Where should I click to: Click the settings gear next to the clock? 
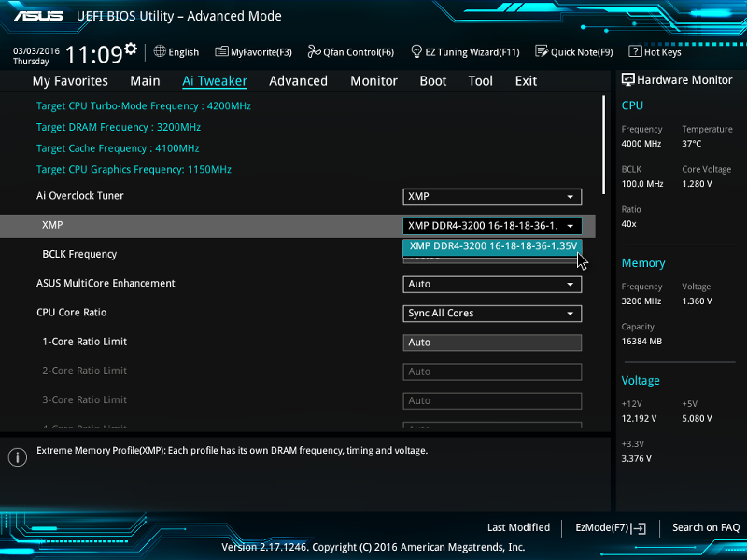pos(131,49)
